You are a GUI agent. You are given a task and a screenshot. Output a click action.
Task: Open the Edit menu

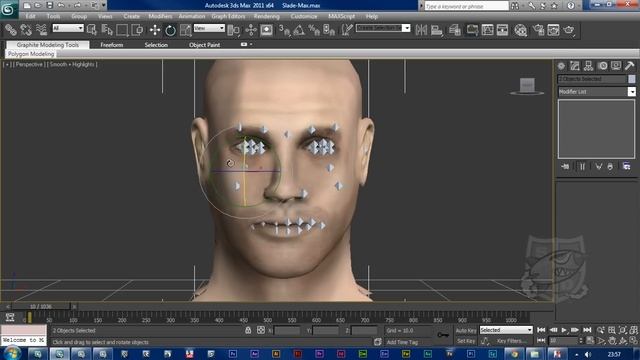(31, 16)
